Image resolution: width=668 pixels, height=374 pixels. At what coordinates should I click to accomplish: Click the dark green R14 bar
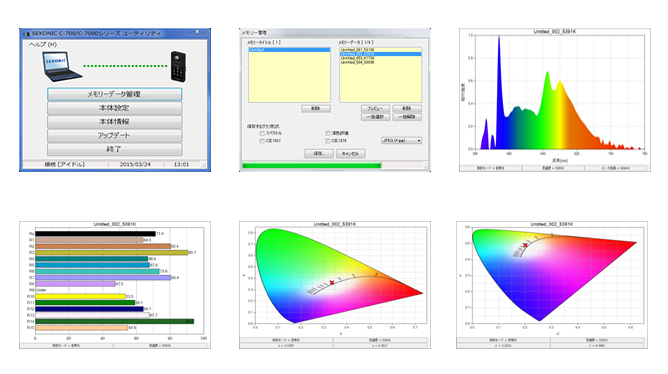pyautogui.click(x=115, y=322)
